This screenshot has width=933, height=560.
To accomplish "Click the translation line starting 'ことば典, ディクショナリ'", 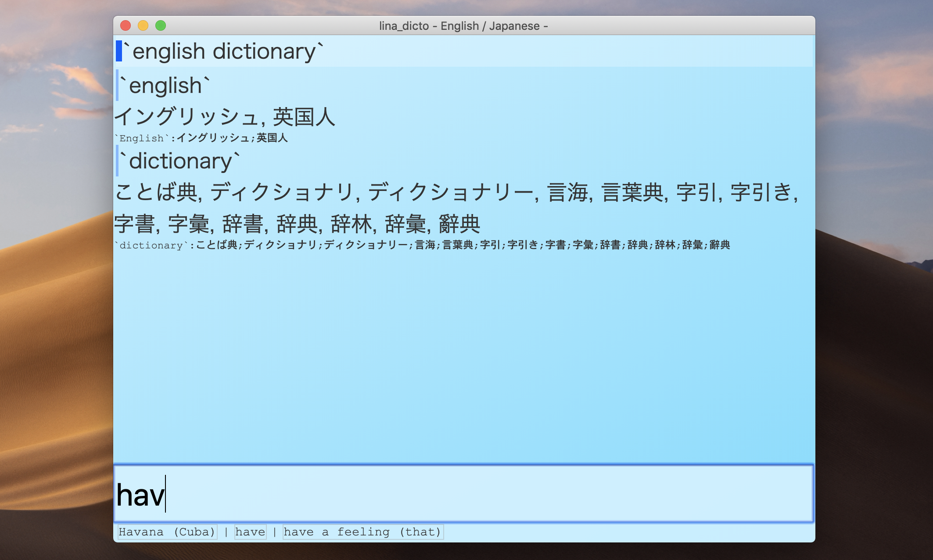I will point(456,192).
